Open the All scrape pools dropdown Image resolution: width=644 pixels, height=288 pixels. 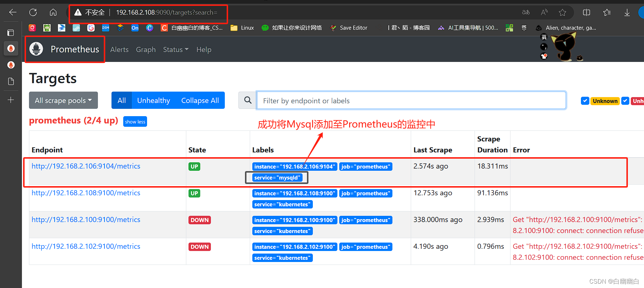pos(63,100)
